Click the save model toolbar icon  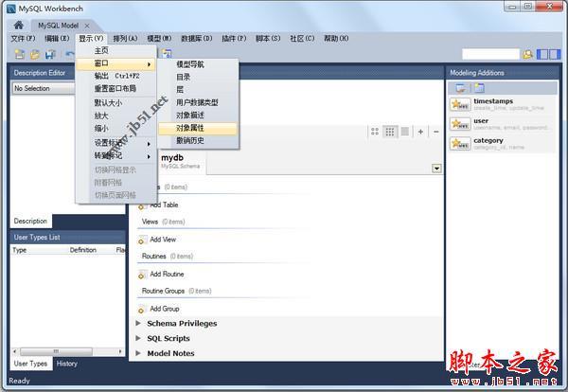point(50,54)
